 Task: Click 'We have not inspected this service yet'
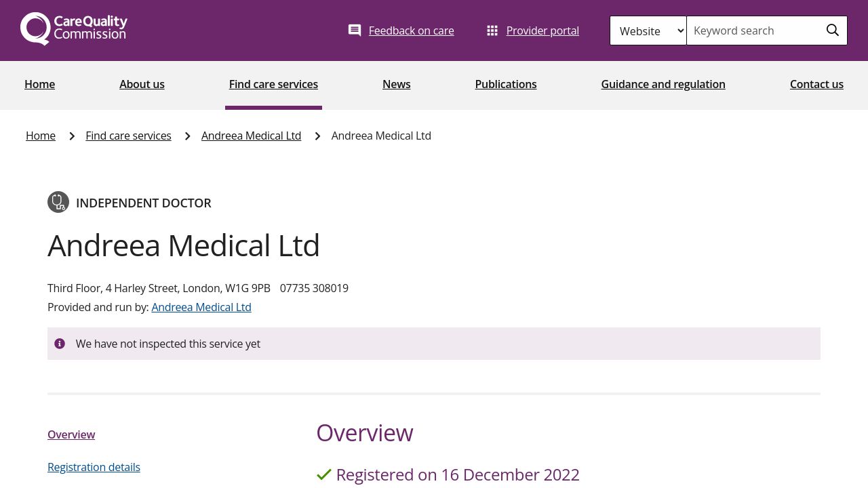[168, 344]
